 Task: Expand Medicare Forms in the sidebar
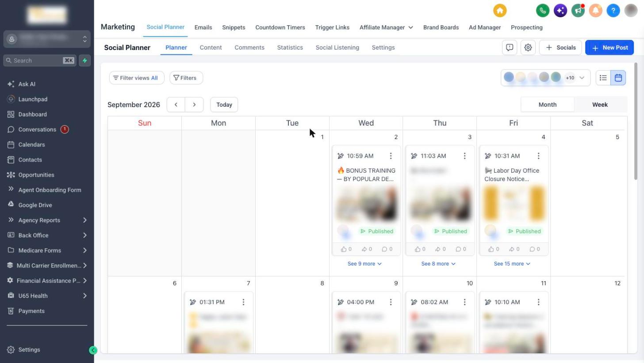47,250
